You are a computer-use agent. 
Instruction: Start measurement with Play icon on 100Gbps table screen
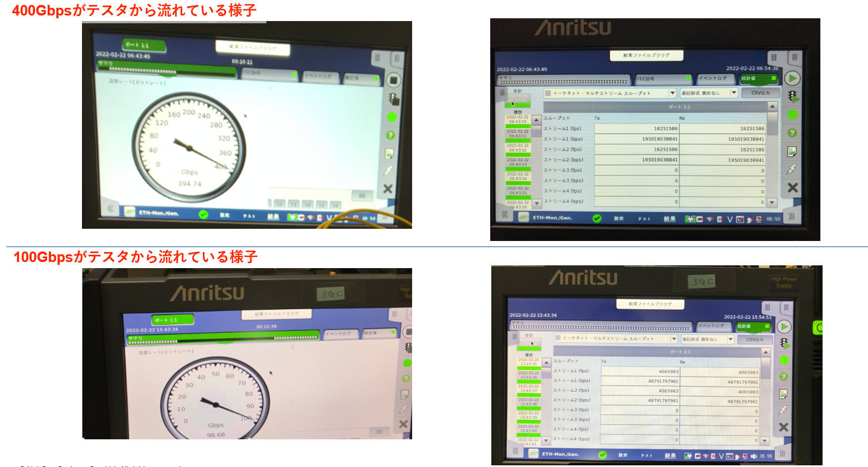pyautogui.click(x=783, y=326)
